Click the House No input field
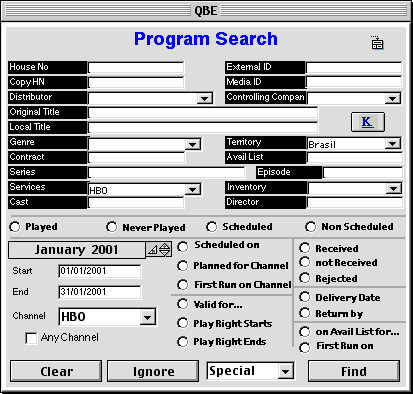Viewport: 413px width, 394px height. [136, 68]
